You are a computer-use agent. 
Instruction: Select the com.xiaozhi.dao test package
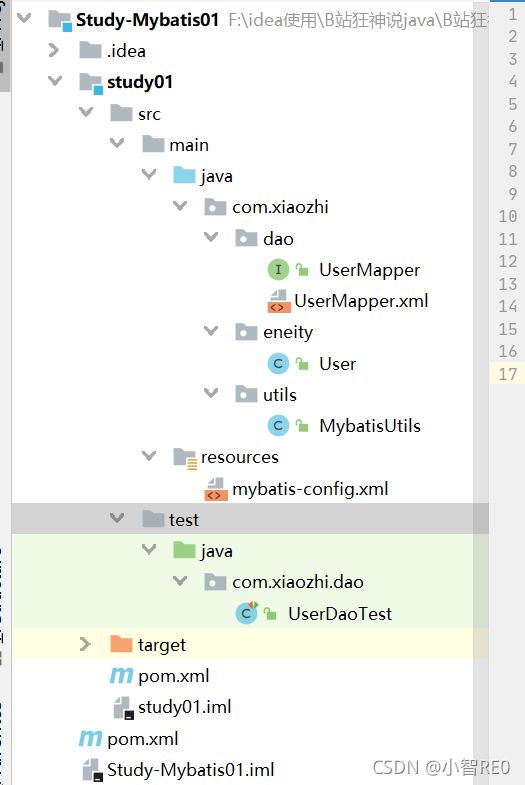pyautogui.click(x=298, y=582)
